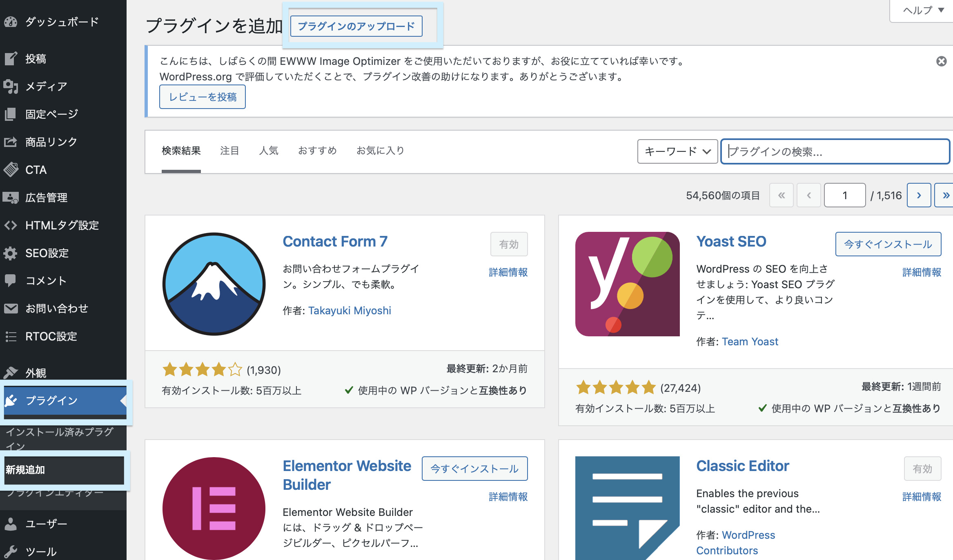Click the RTOC設定 list icon
The image size is (953, 560).
(11, 336)
